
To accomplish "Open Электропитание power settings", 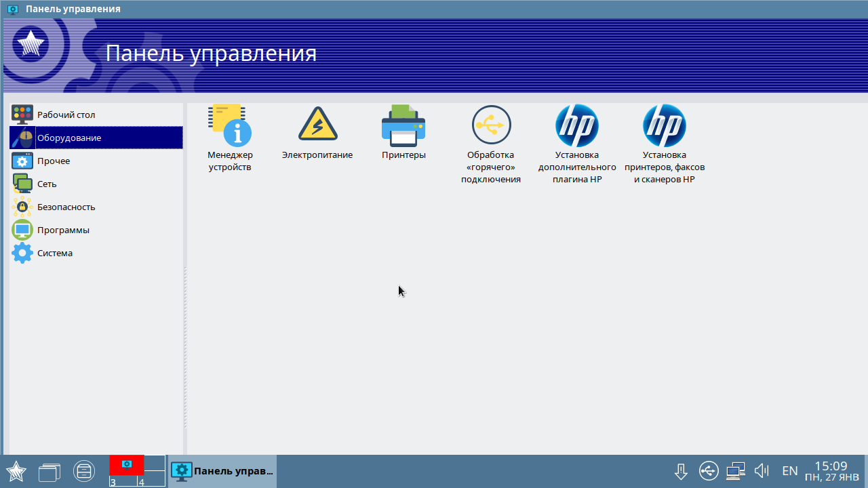I will coord(317,126).
